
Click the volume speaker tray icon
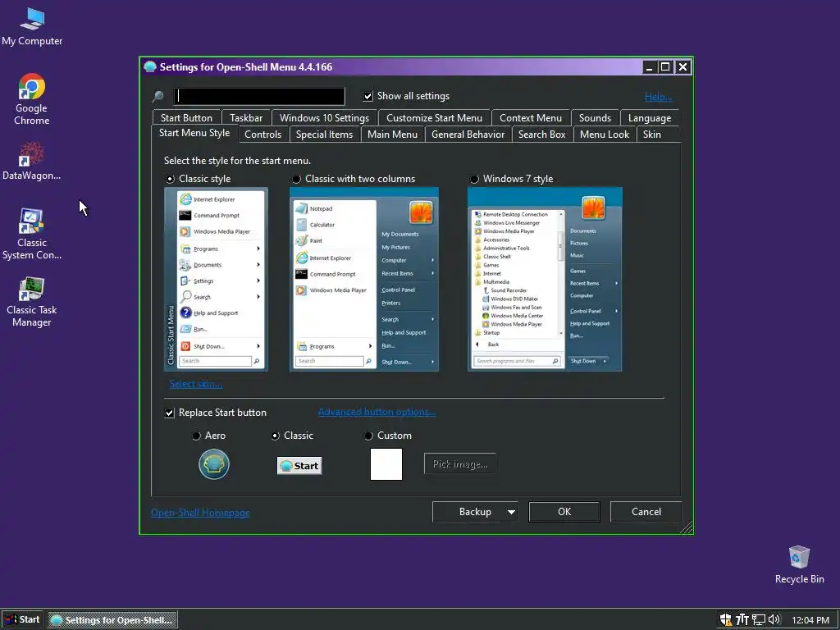pos(774,620)
